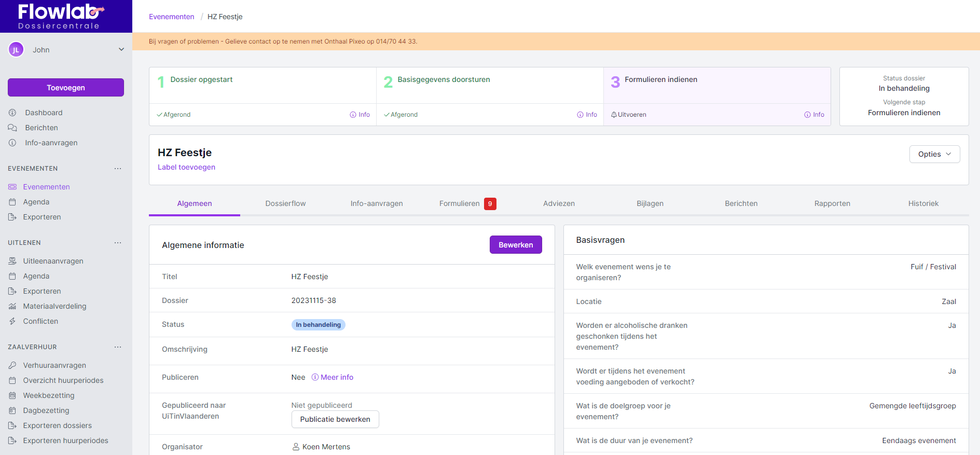Switch to the Historiek tab
Image resolution: width=980 pixels, height=455 pixels.
point(923,203)
